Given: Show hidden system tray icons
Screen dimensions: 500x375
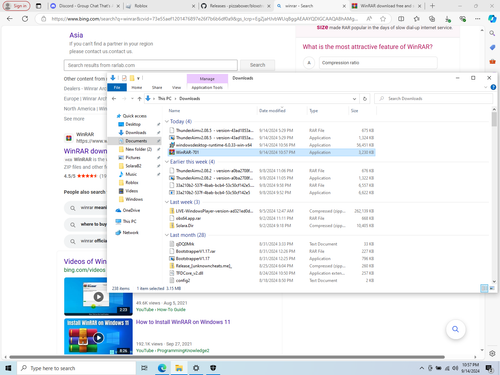Looking at the screenshot, I should pos(422,368).
